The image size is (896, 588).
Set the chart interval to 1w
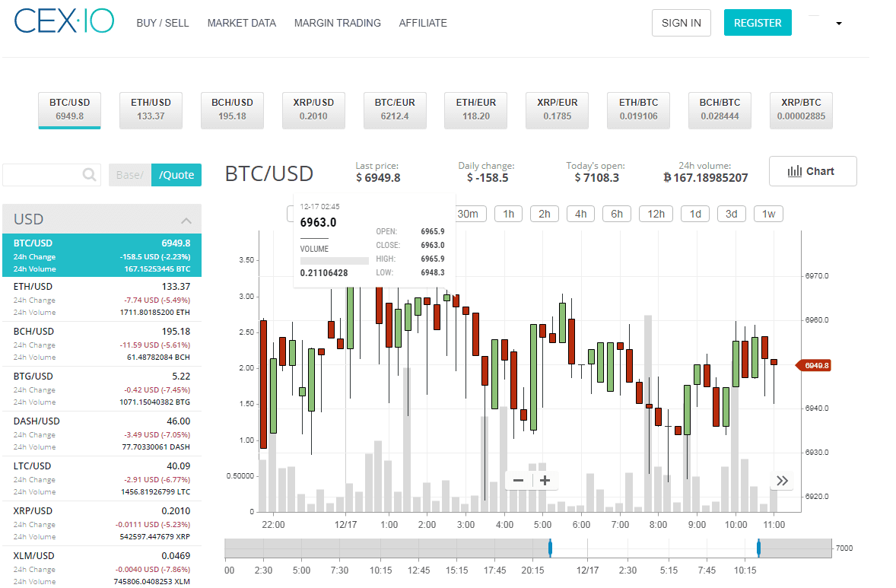[x=768, y=214]
